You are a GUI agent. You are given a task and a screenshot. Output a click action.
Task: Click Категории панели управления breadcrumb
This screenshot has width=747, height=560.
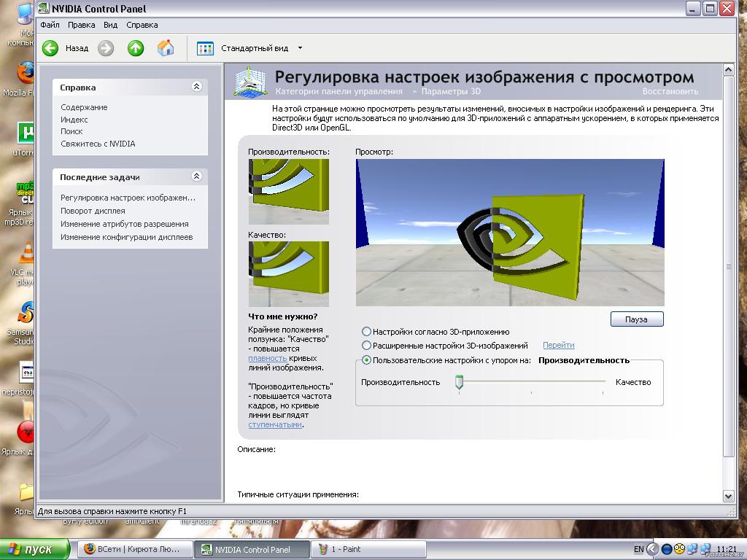pyautogui.click(x=338, y=91)
